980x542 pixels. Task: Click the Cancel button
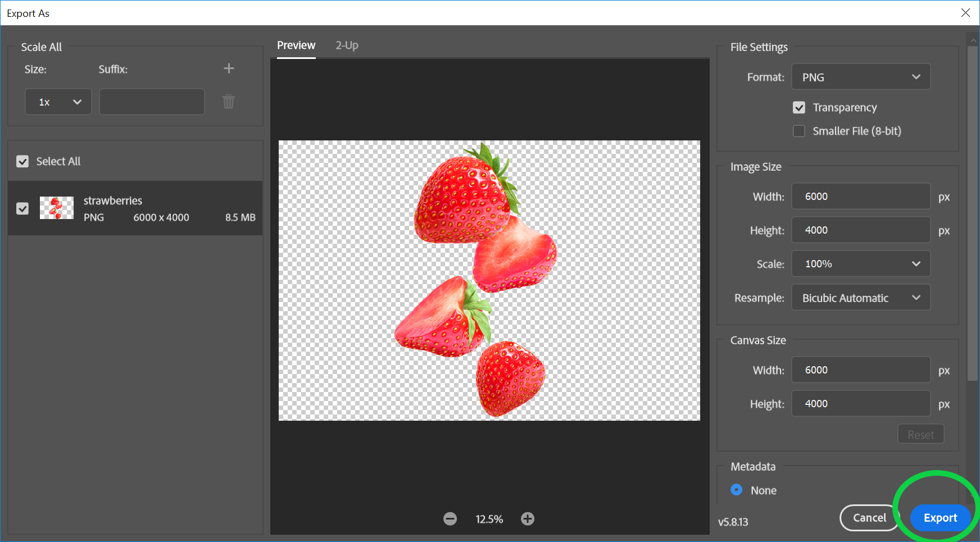point(869,518)
